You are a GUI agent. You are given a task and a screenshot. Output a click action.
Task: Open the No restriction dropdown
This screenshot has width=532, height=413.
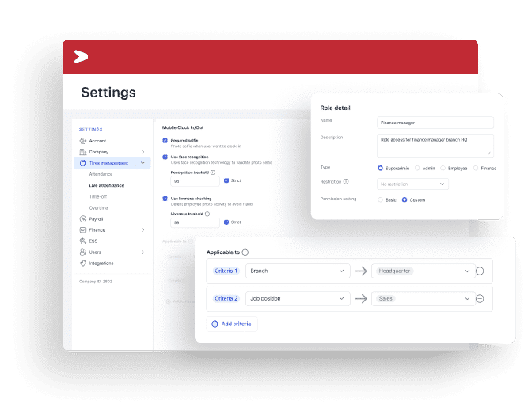[x=412, y=184]
